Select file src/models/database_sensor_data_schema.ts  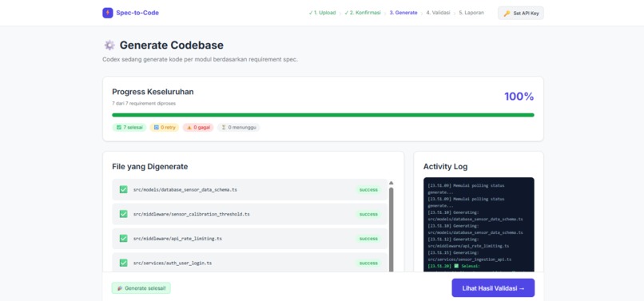pyautogui.click(x=250, y=190)
